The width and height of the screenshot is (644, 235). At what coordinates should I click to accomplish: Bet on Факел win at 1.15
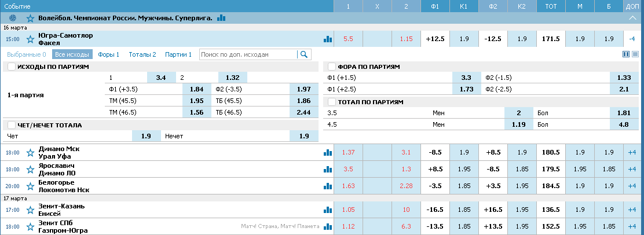(x=406, y=39)
